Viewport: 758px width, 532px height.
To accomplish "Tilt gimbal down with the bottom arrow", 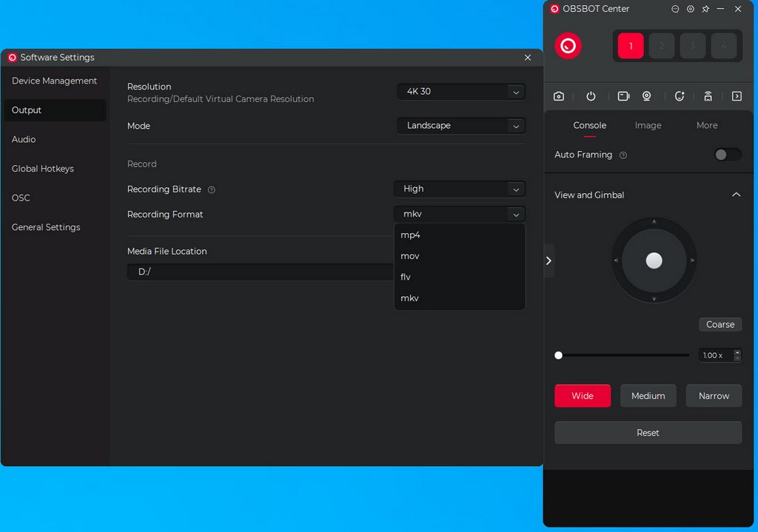I will (654, 299).
